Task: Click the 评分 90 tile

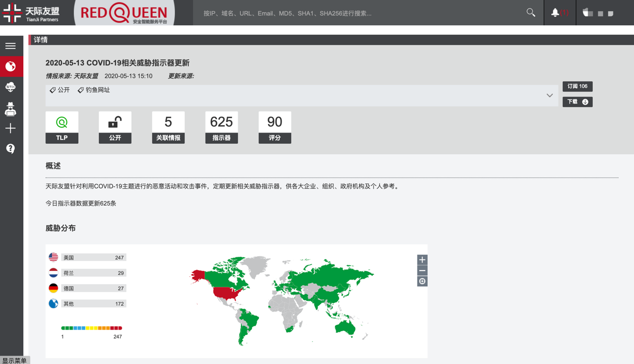Action: pos(275,127)
